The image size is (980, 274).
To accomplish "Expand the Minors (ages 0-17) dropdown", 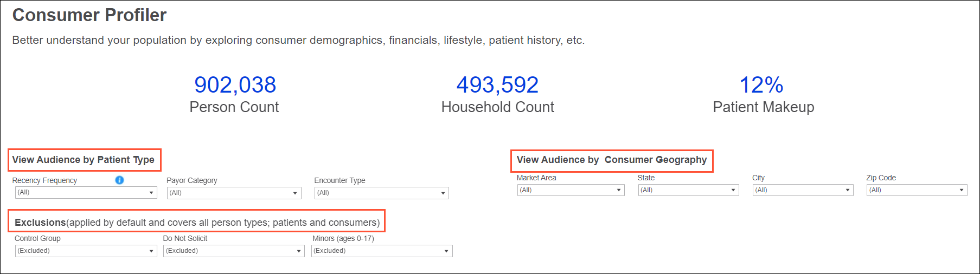I will click(x=382, y=251).
